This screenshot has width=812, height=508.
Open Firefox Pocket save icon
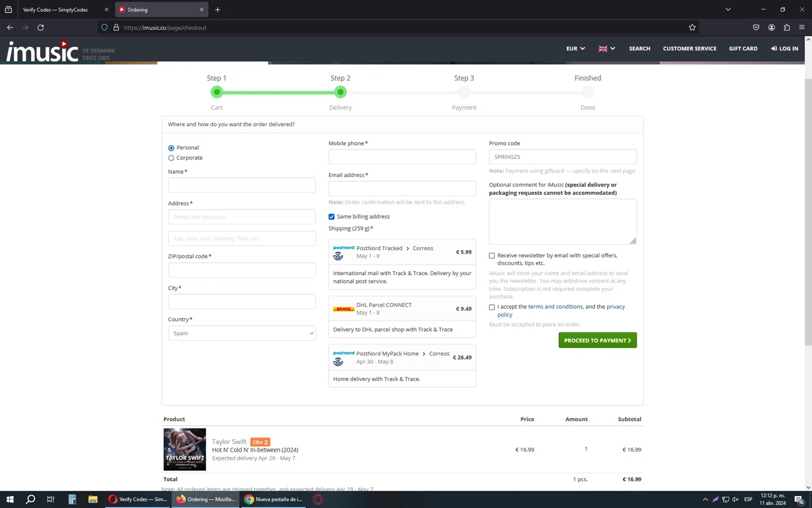coord(756,28)
